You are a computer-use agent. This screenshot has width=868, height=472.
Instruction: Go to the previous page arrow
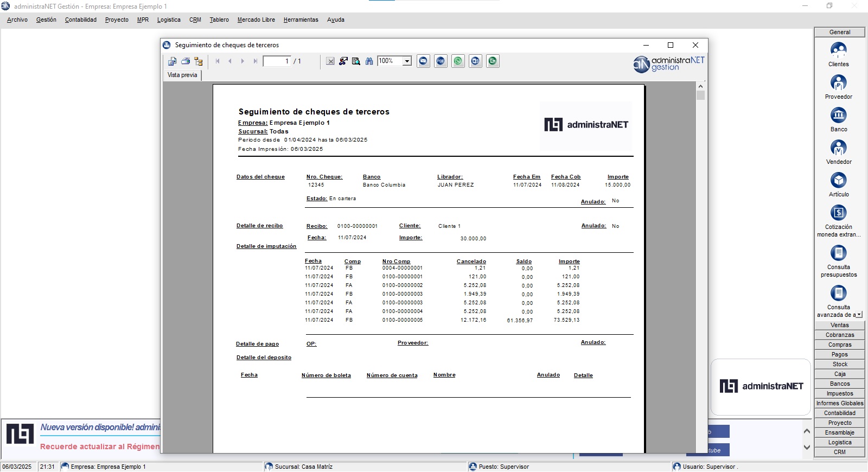tap(230, 61)
